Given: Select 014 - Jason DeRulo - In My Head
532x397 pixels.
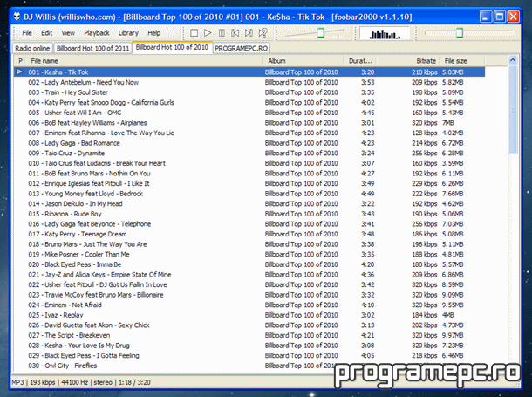Looking at the screenshot, I should tap(249, 203).
